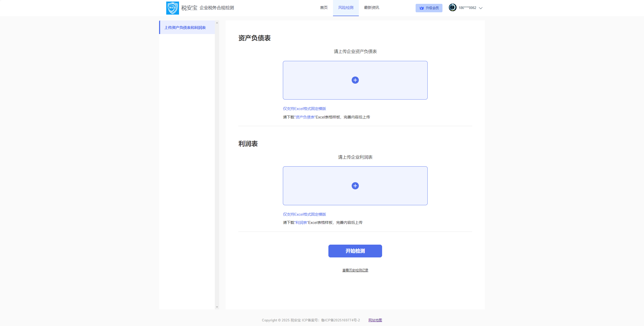
Task: Click the 网站地图 footer link
Action: (375, 320)
